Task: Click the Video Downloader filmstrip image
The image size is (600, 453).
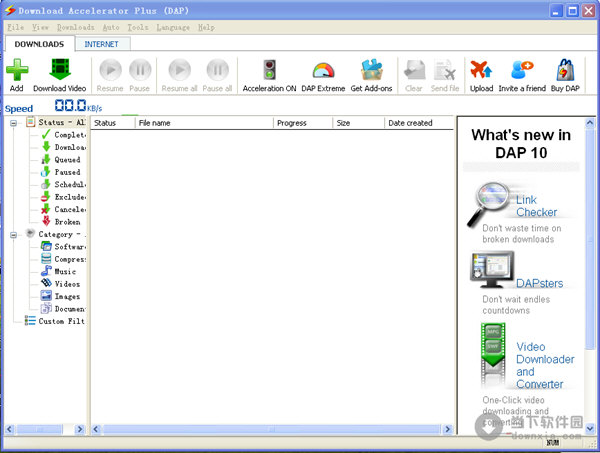Action: click(493, 355)
